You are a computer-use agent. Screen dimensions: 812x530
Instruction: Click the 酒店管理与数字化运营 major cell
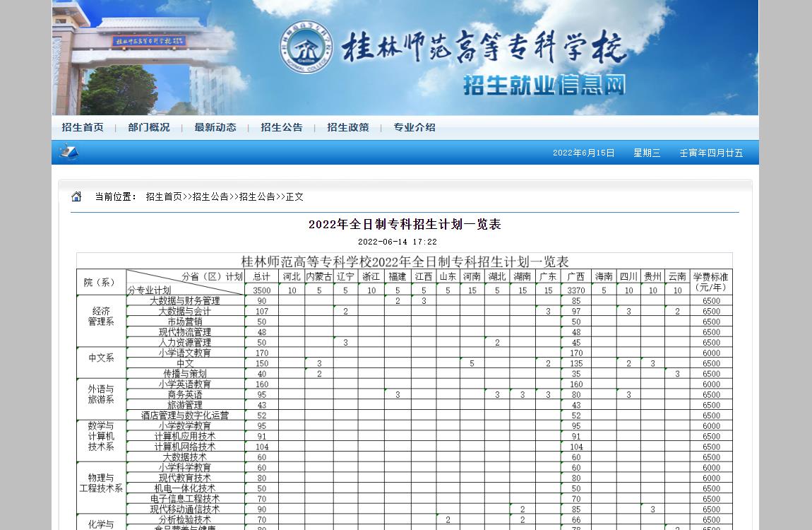[185, 416]
